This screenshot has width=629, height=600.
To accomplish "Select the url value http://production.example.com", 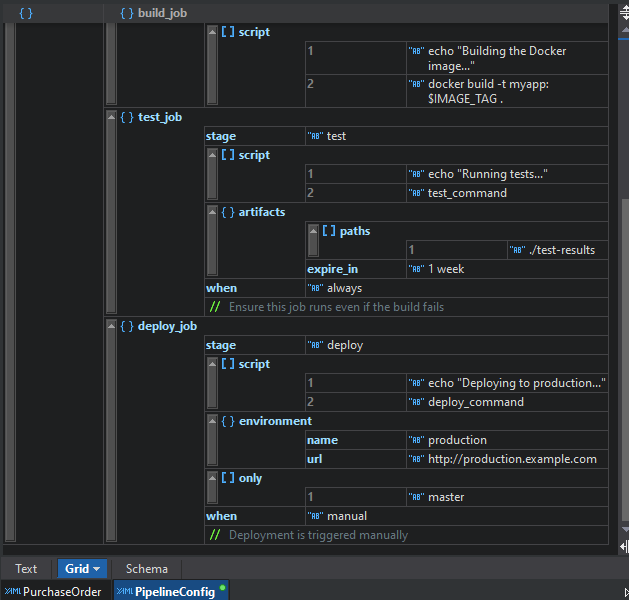I will point(512,459).
